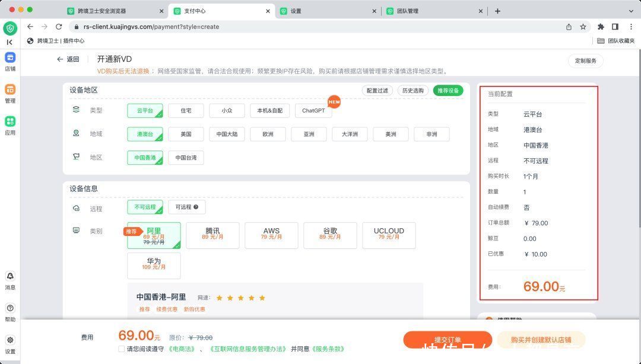
Task: Select the 谷歌 provider card
Action: 331,235
